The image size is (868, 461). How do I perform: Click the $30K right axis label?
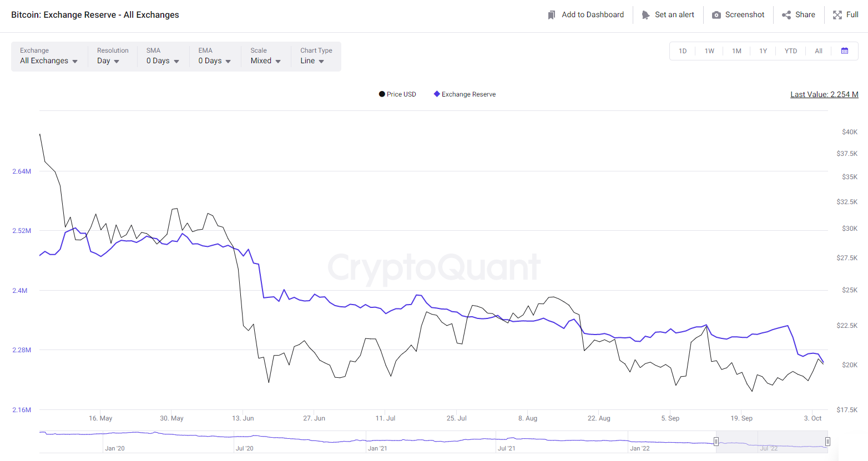850,229
